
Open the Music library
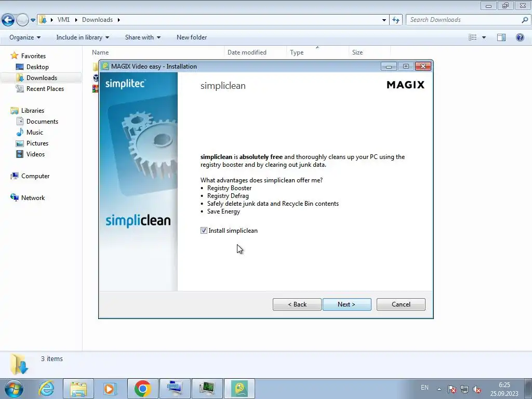(35, 132)
